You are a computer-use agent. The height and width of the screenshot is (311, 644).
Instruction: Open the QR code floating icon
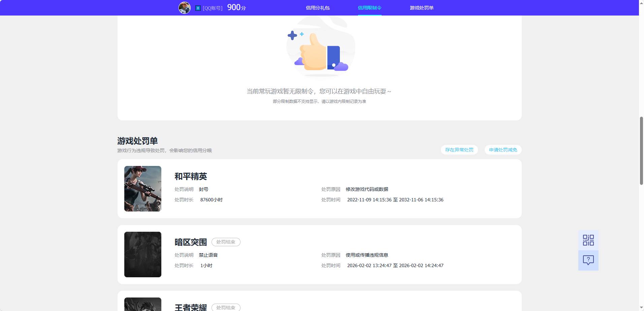pyautogui.click(x=588, y=240)
